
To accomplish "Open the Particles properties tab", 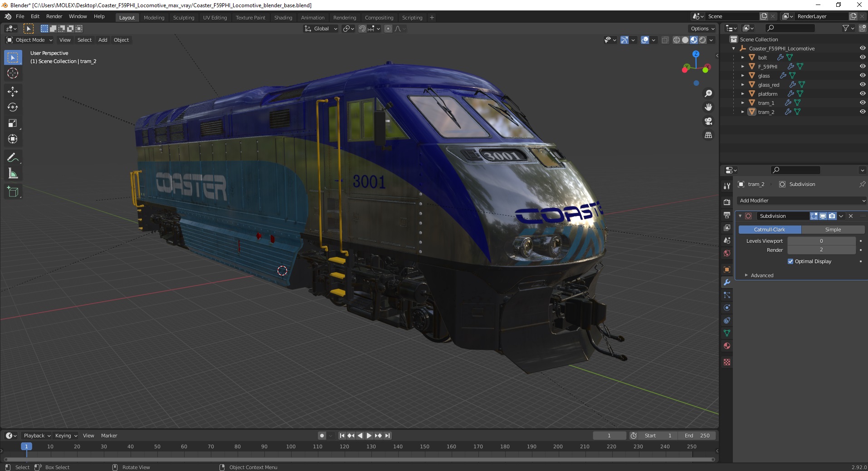I will point(727,295).
